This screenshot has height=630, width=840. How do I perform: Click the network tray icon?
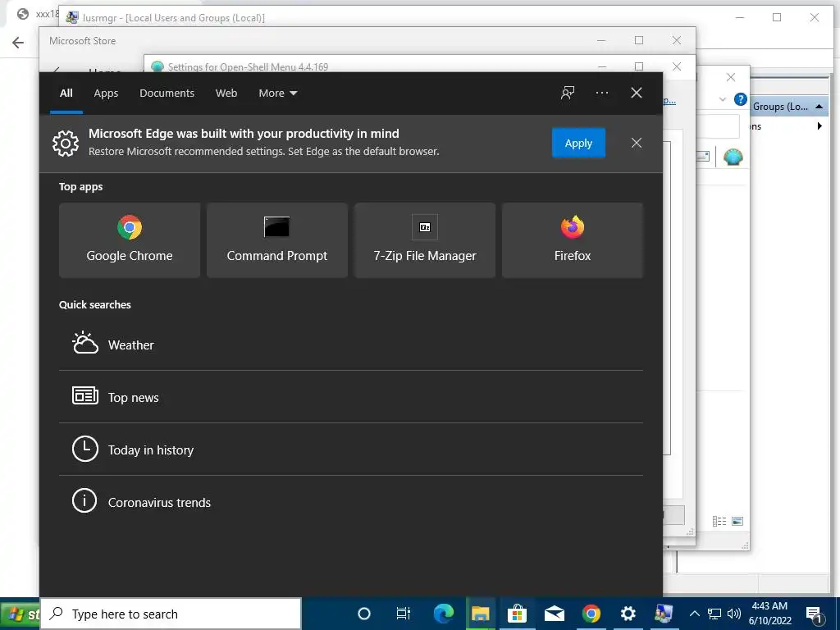coord(714,614)
